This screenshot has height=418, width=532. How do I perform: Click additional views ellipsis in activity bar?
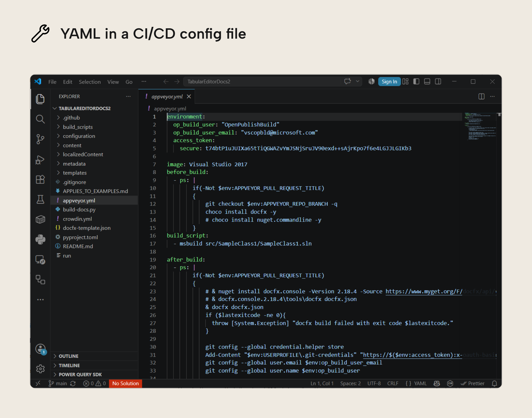tap(40, 300)
